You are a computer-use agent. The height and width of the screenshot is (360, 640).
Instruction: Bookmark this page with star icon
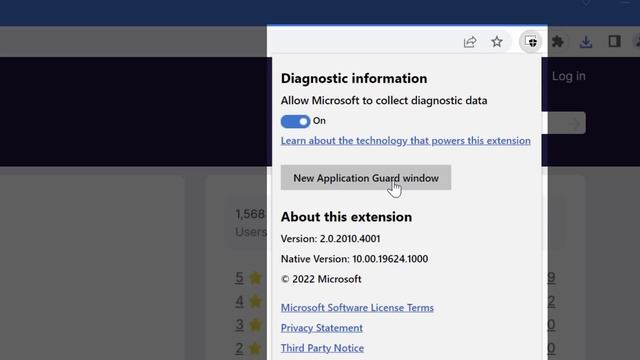tap(497, 42)
